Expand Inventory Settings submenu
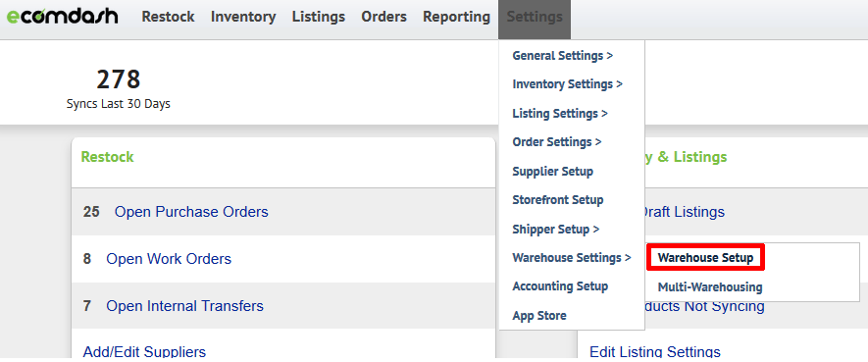 [568, 84]
